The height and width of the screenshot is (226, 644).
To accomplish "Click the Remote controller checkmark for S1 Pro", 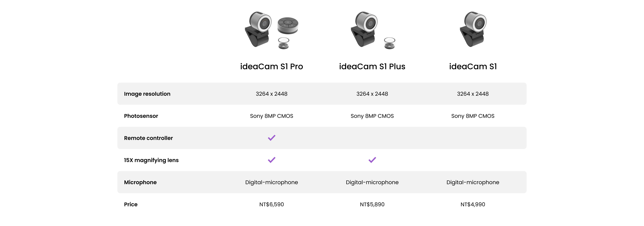I will click(272, 138).
